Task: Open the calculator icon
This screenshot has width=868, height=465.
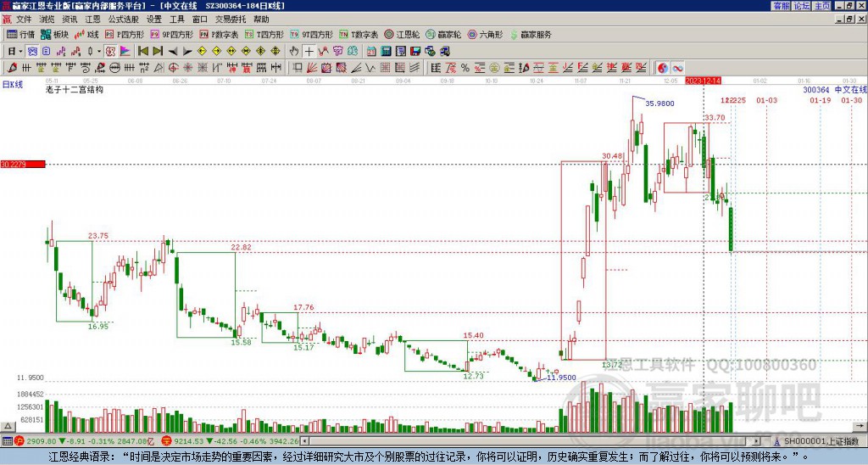Action: pyautogui.click(x=386, y=52)
